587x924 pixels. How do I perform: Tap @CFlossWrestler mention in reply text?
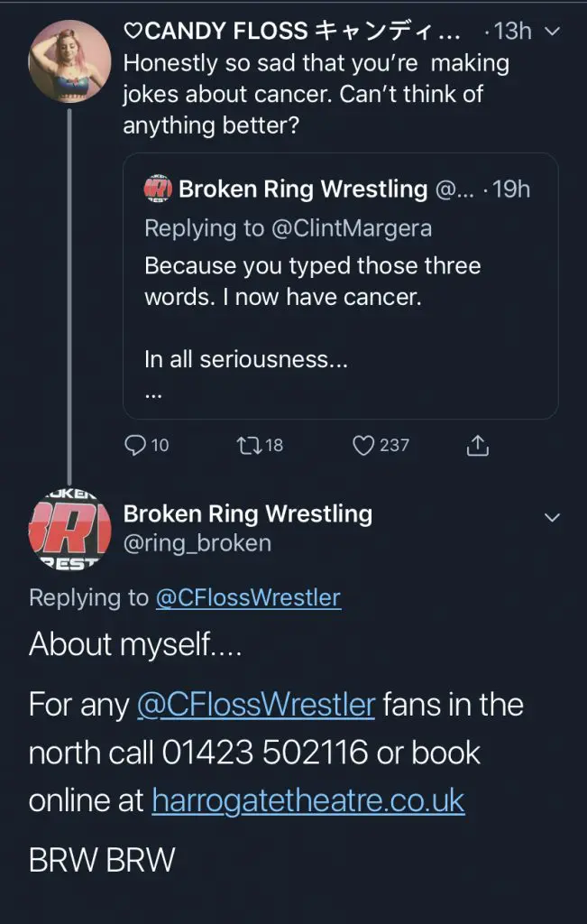(255, 704)
